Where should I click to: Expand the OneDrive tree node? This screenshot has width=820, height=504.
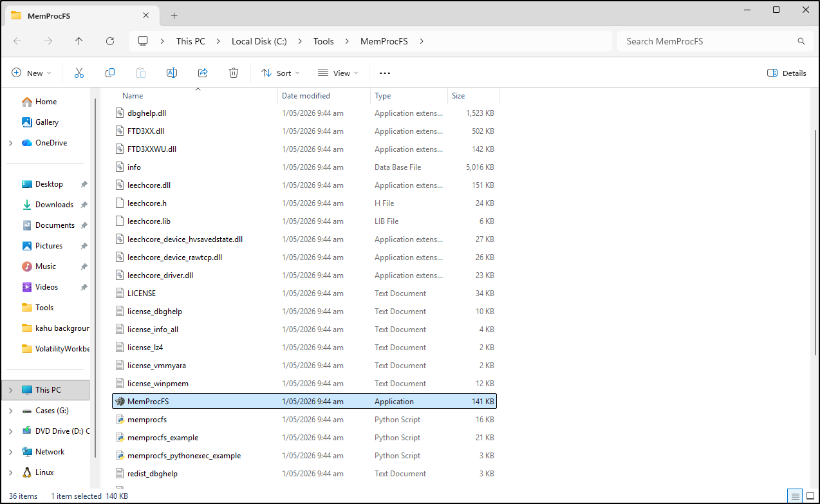tap(11, 143)
